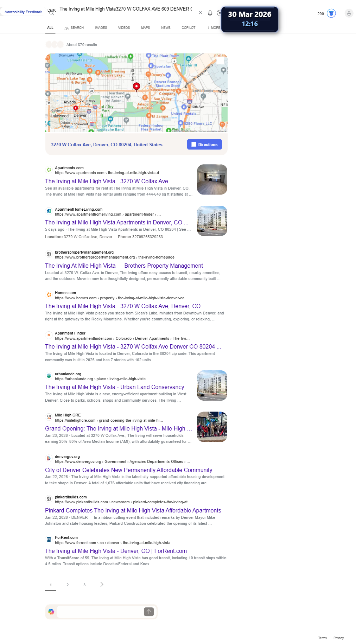Switch to the NEWS tab

click(166, 28)
